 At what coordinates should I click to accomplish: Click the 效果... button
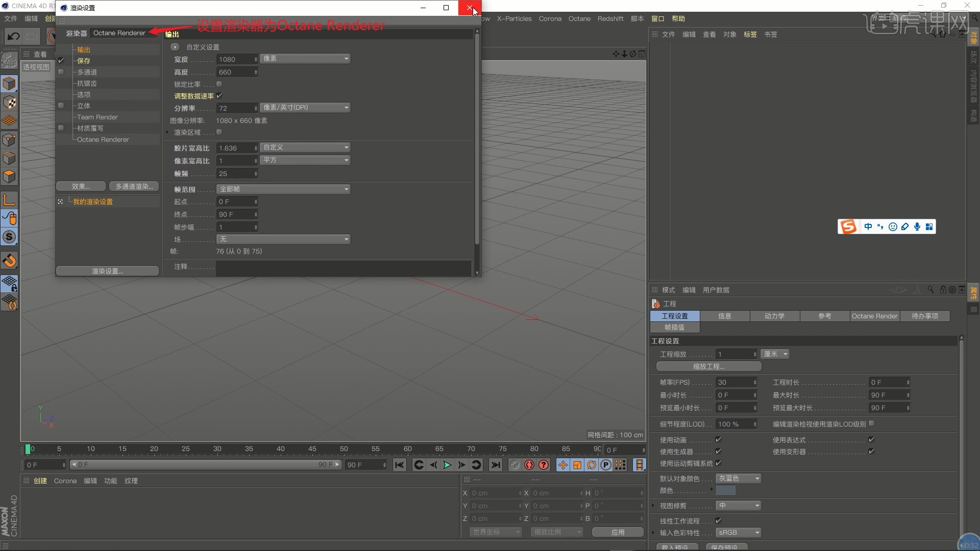(x=81, y=187)
